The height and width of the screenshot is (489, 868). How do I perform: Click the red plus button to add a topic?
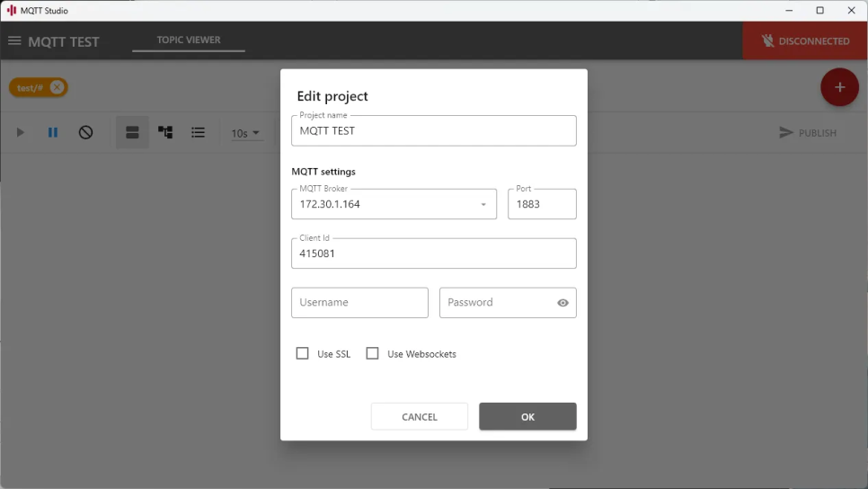tap(839, 87)
